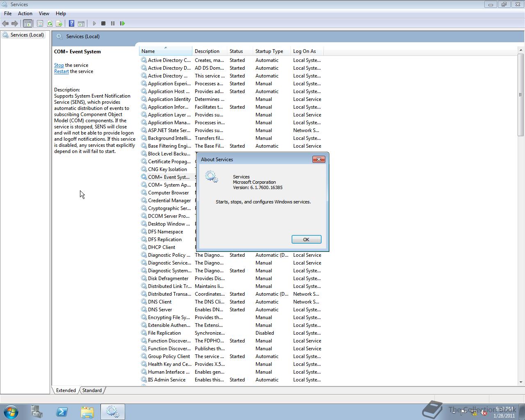Click the Services gears icon on taskbar
This screenshot has height=420, width=525.
click(x=113, y=412)
